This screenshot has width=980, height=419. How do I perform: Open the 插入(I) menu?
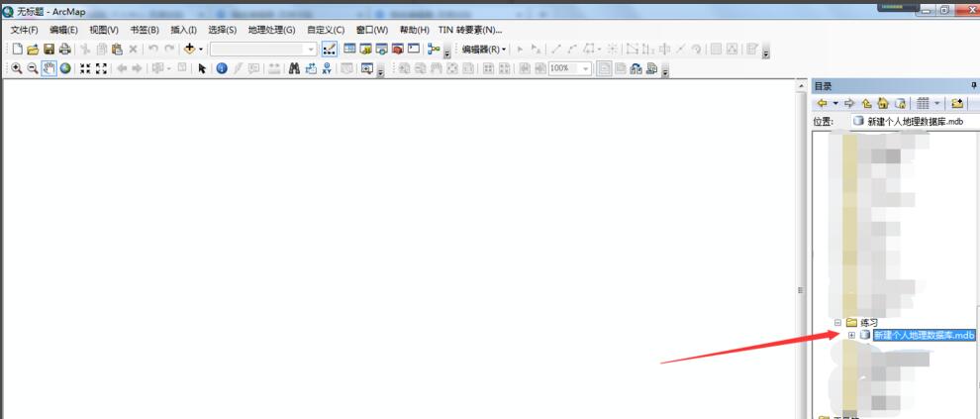coord(184,30)
